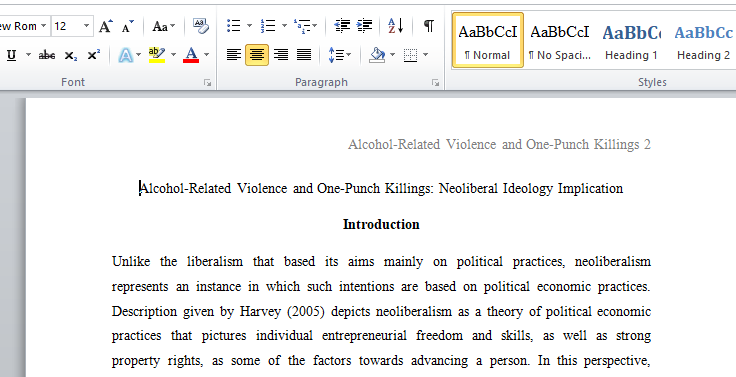Open the Paragraph dialog launcher
Viewport: 736px width, 377px height.
(435, 83)
